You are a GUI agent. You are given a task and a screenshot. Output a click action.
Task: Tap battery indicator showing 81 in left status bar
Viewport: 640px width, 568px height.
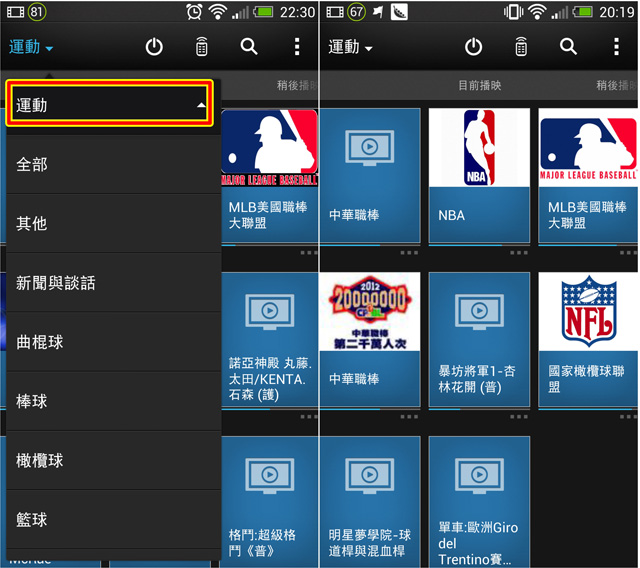37,11
